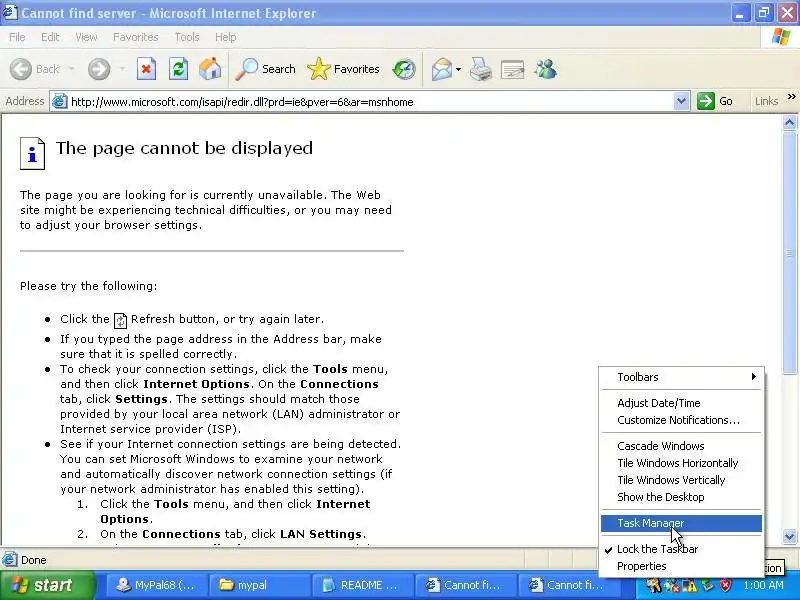This screenshot has width=800, height=600.
Task: Go to the Home page icon
Action: (x=210, y=69)
